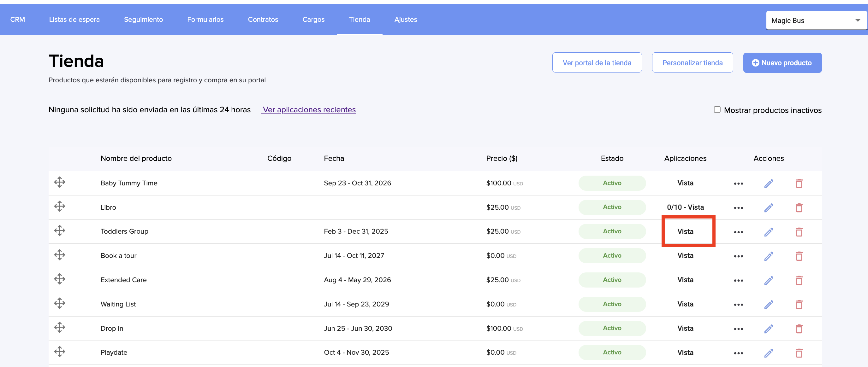The width and height of the screenshot is (868, 367).
Task: Switch to the Contratos tab
Action: click(263, 20)
